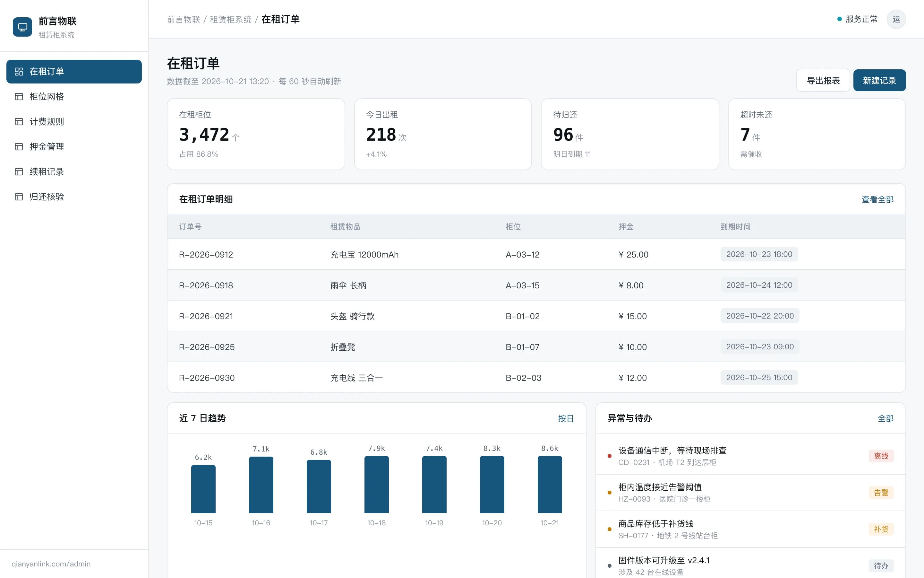The image size is (924, 578).
Task: Open 在租订单 in the sidebar
Action: coord(74,72)
